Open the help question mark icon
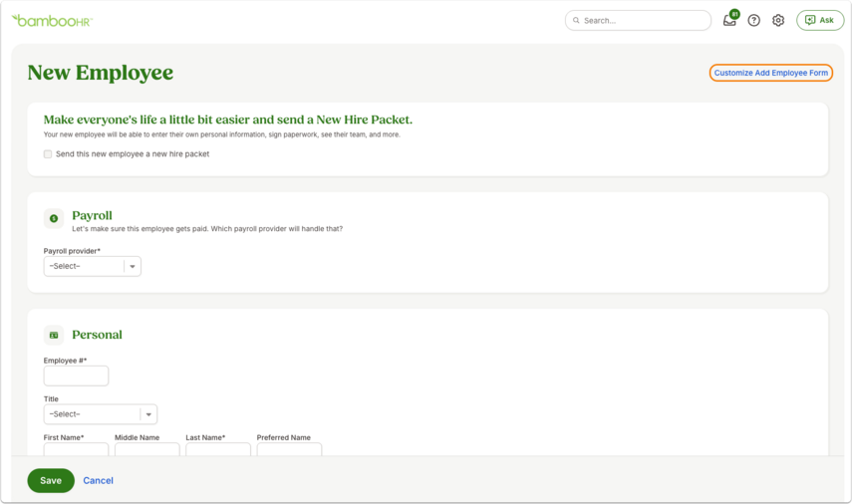This screenshot has width=852, height=504. pyautogui.click(x=753, y=21)
